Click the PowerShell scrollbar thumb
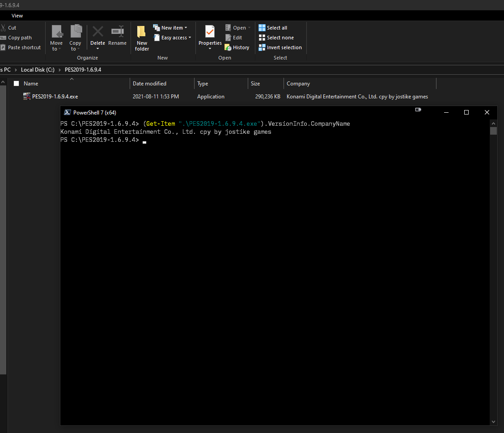 click(x=493, y=131)
